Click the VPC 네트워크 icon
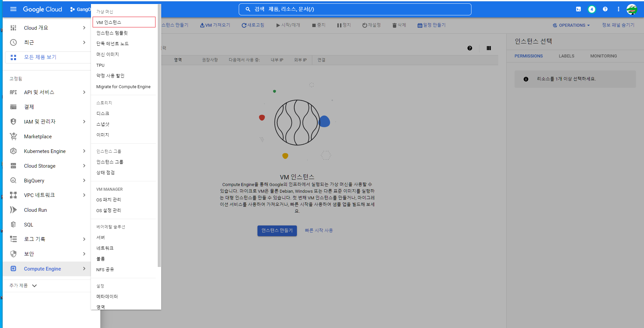The image size is (644, 328). pyautogui.click(x=13, y=195)
